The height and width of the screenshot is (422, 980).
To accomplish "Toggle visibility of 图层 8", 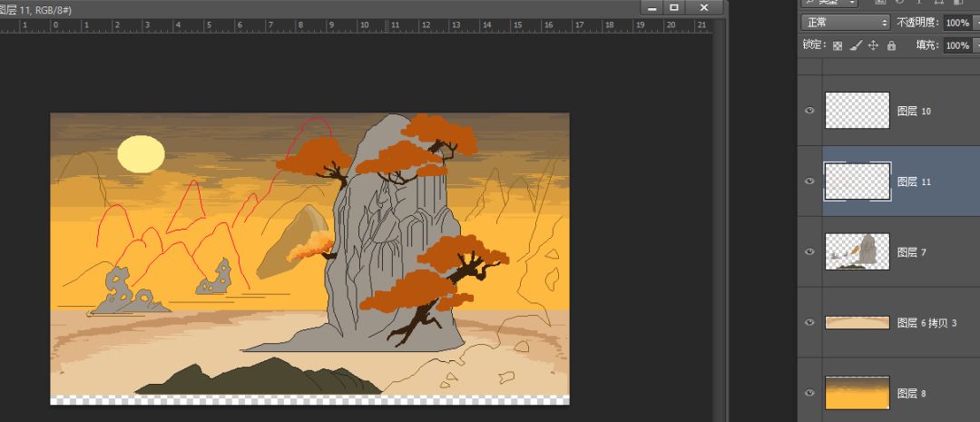I will [x=810, y=393].
